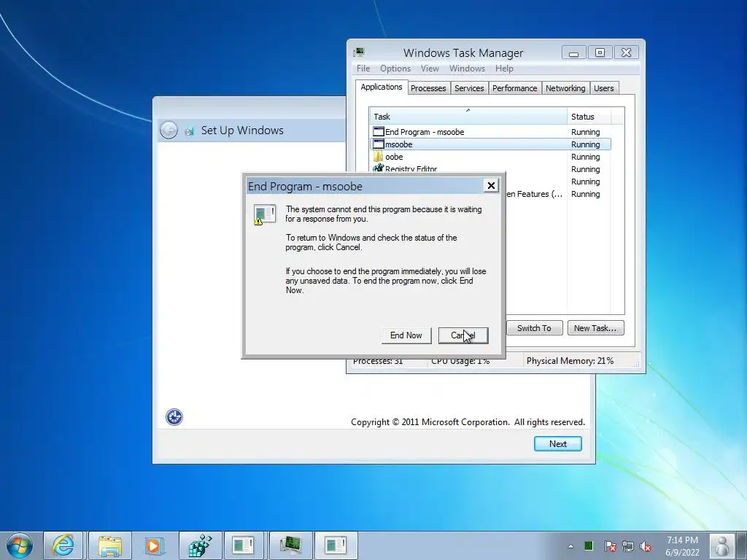Open the Help menu in Task Manager
The height and width of the screenshot is (560, 747).
504,69
